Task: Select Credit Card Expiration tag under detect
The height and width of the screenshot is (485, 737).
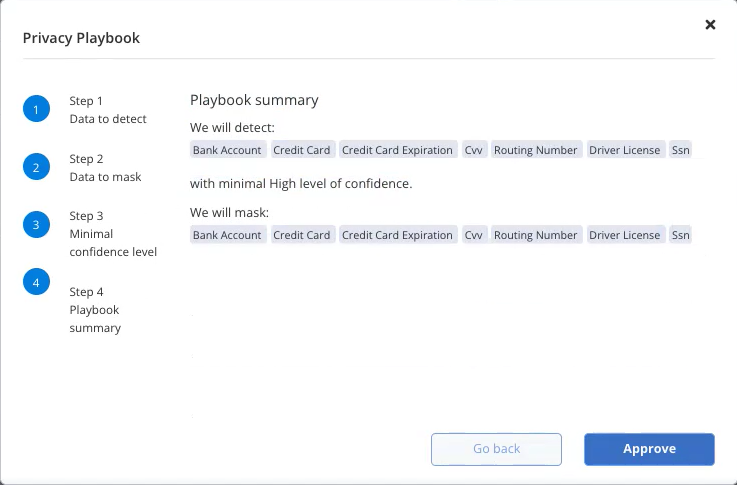Action: 398,150
